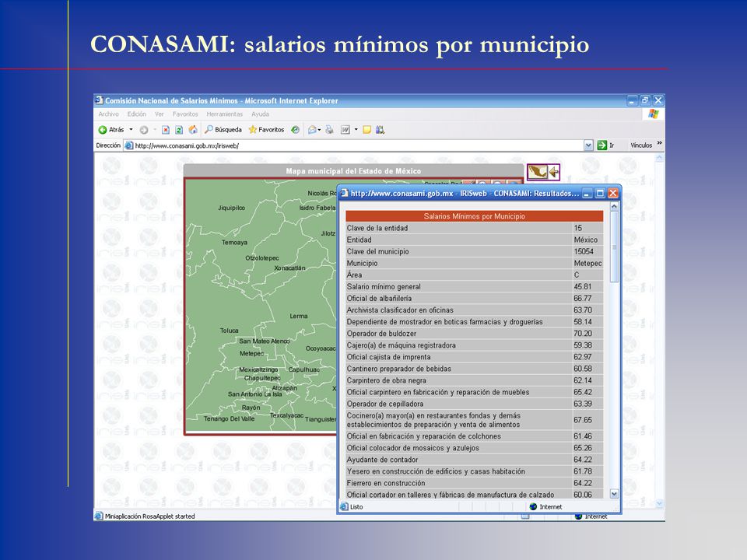Select Capulhuac on the municipal map
Image resolution: width=747 pixels, height=560 pixels.
(x=304, y=369)
